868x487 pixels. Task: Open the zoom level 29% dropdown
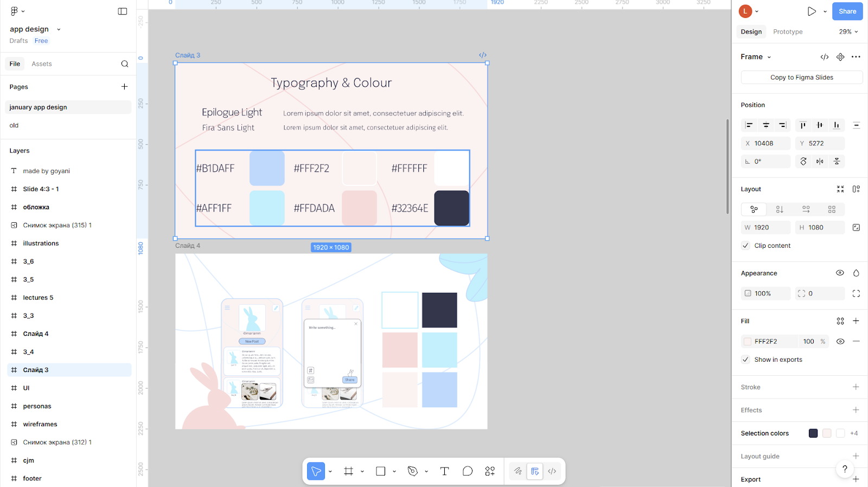(848, 32)
